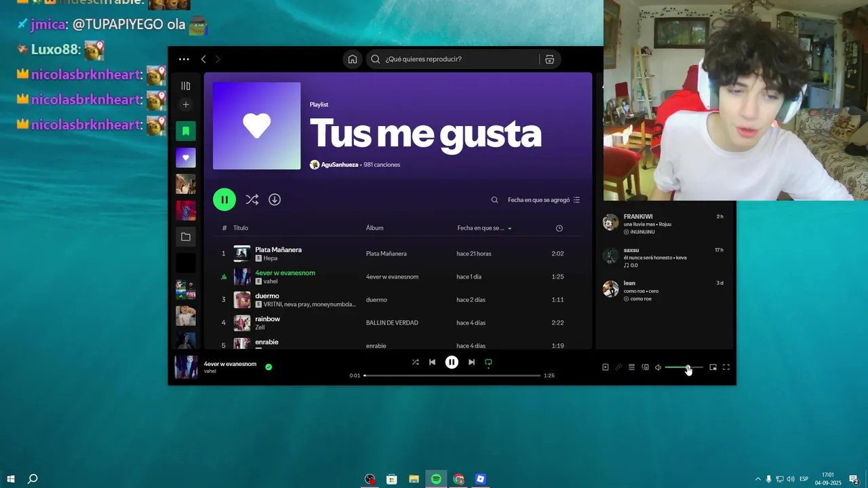Click the now playing album thumbnail

186,367
